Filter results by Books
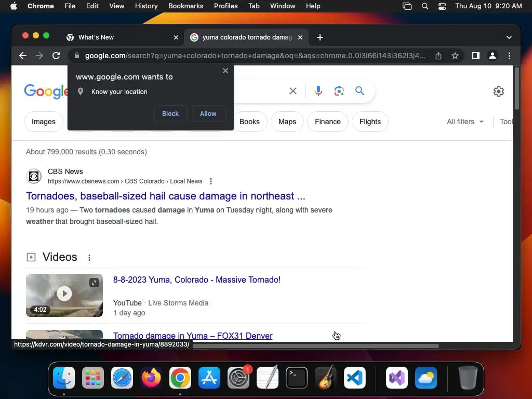The height and width of the screenshot is (399, 532). 249,122
